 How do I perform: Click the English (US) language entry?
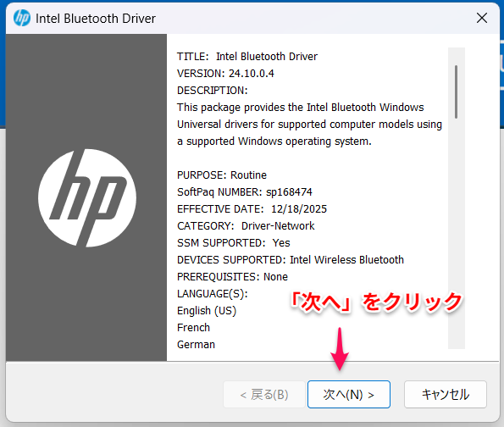pyautogui.click(x=207, y=311)
